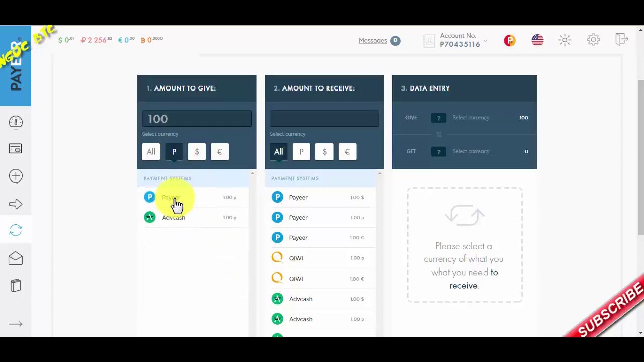Screen dimensions: 644x362
Task: Select the exchange arrows icon in sidebar
Action: pyautogui.click(x=16, y=230)
